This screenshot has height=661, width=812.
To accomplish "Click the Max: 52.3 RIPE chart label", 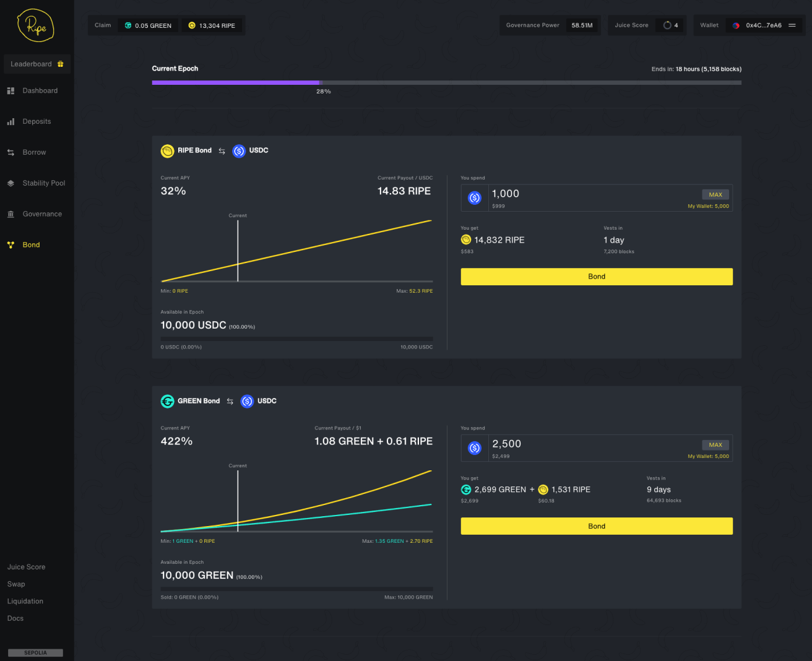I will click(x=415, y=291).
